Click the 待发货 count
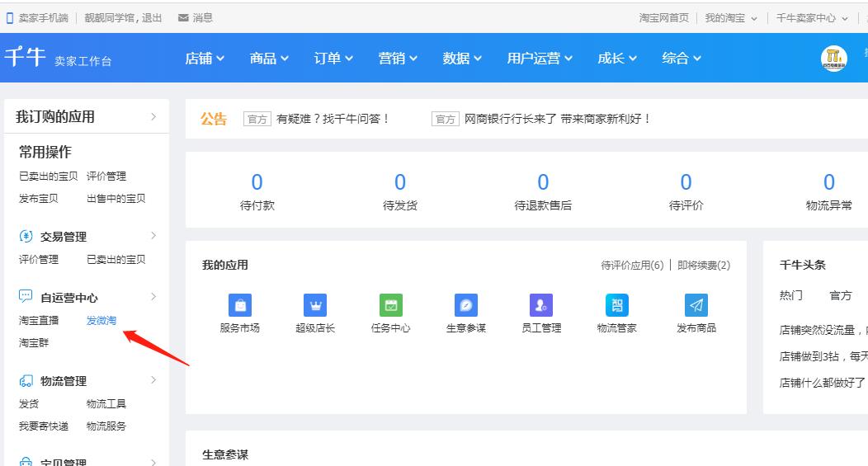The image size is (868, 466). [x=400, y=182]
